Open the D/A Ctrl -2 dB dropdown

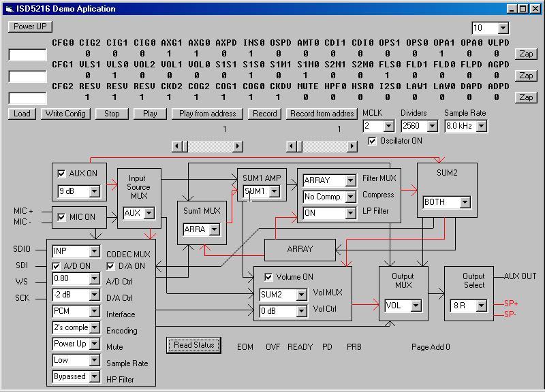click(94, 295)
